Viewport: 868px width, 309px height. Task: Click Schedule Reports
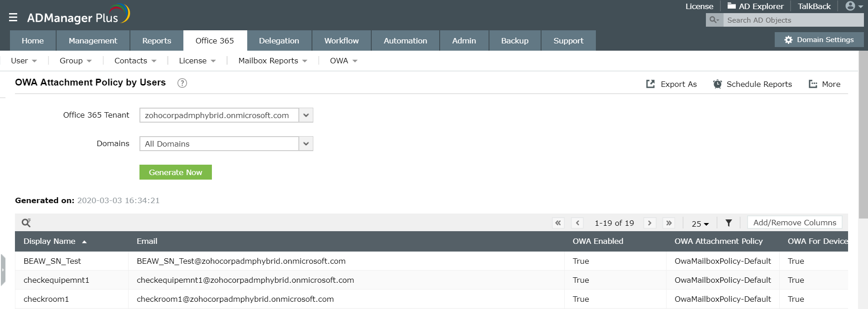point(753,84)
